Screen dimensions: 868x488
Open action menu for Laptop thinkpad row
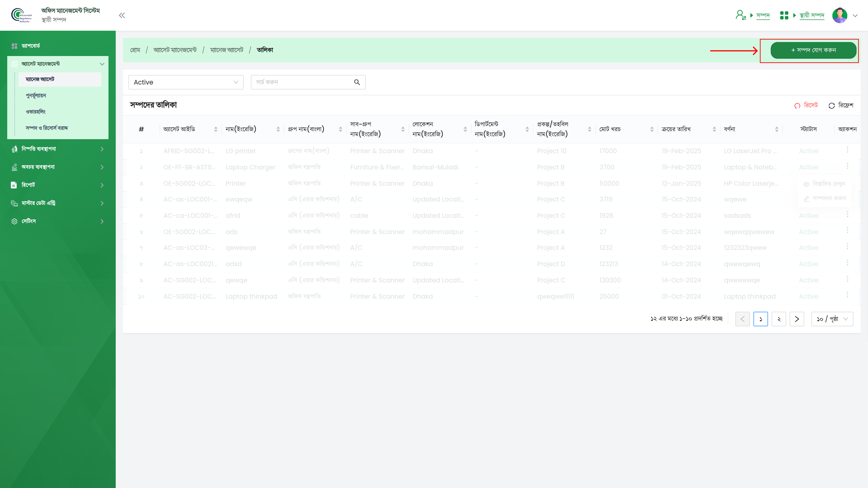(847, 295)
